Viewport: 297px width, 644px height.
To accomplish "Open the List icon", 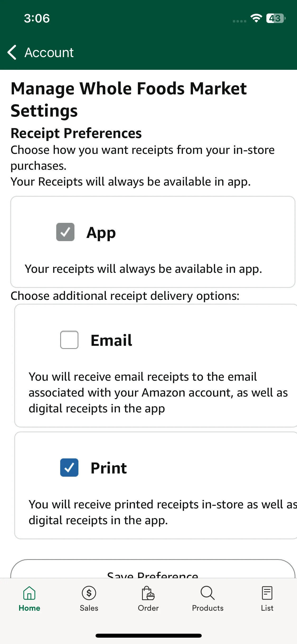I will [267, 593].
